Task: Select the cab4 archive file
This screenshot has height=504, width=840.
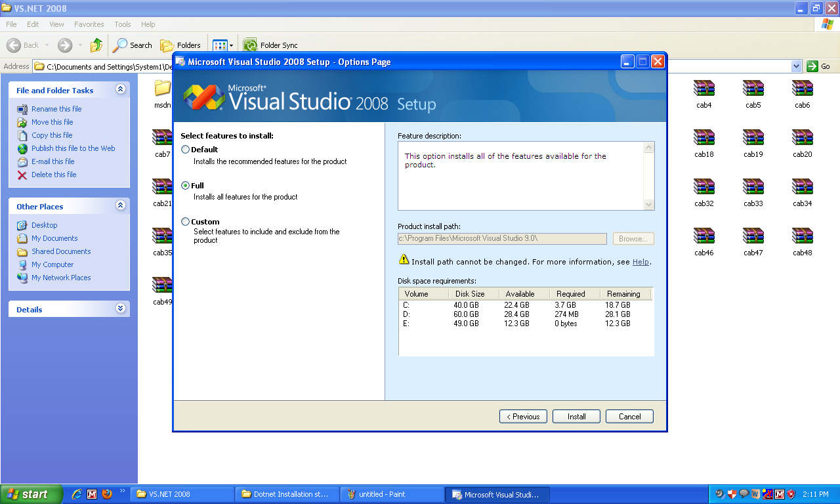Action: pos(704,94)
